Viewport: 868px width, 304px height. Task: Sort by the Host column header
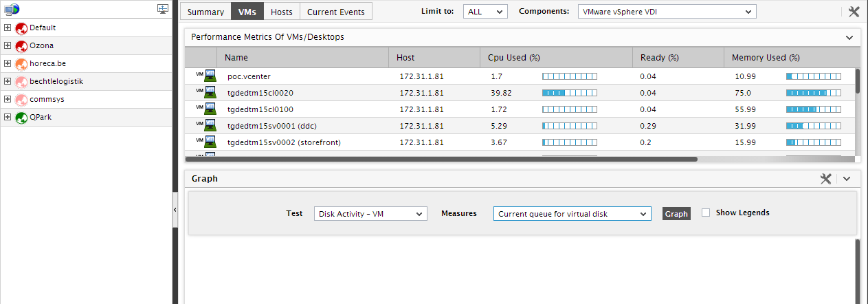[x=434, y=58]
